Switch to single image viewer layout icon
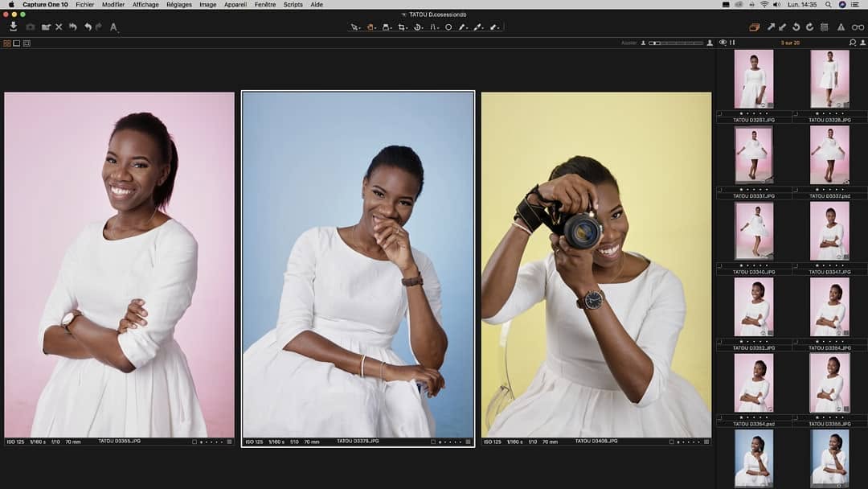 coord(17,43)
